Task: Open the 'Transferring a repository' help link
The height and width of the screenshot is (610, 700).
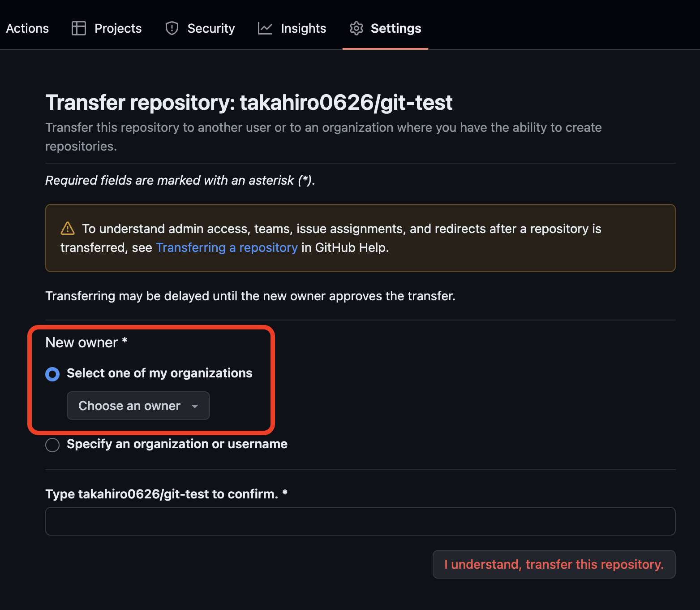Action: pyautogui.click(x=227, y=247)
